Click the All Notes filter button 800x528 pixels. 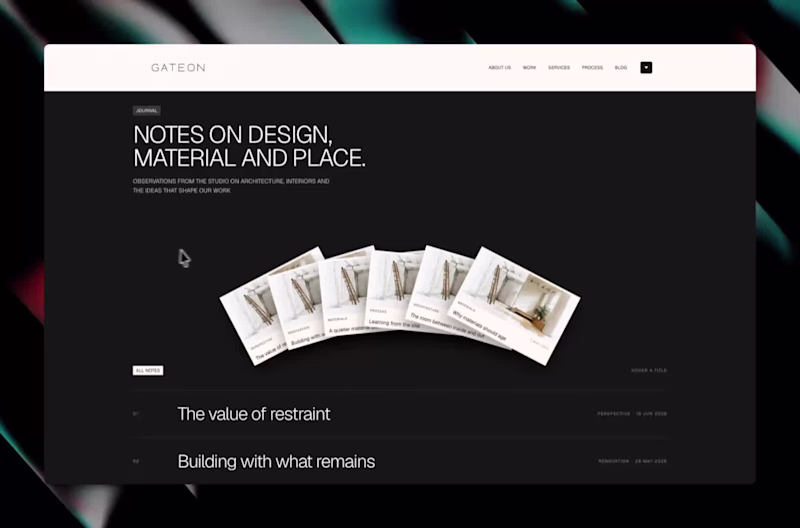click(x=148, y=370)
